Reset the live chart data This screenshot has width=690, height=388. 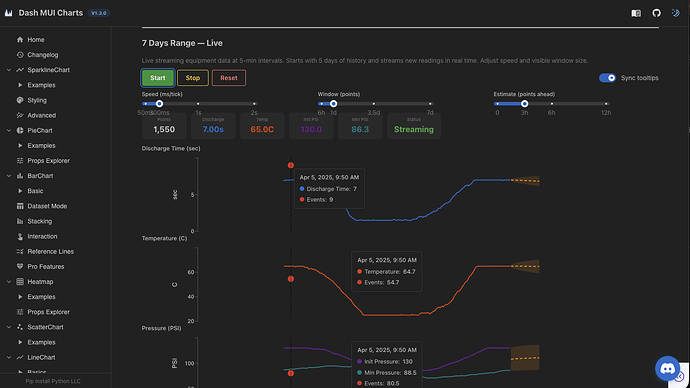[x=229, y=78]
